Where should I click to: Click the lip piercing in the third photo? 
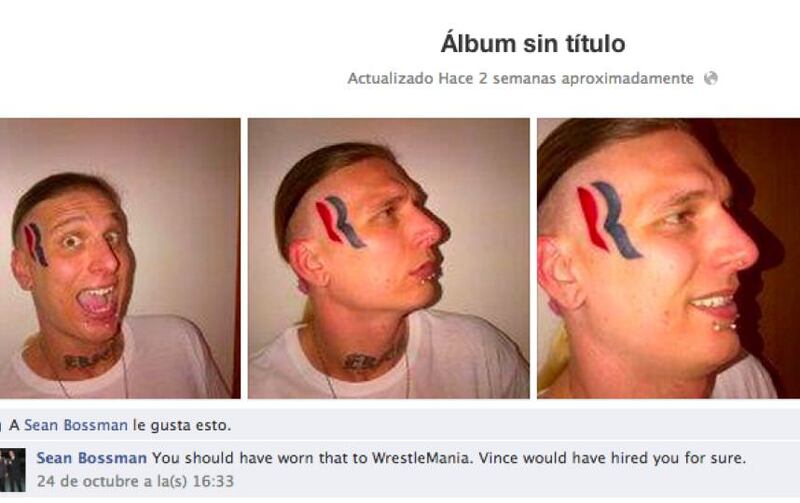coord(724,324)
